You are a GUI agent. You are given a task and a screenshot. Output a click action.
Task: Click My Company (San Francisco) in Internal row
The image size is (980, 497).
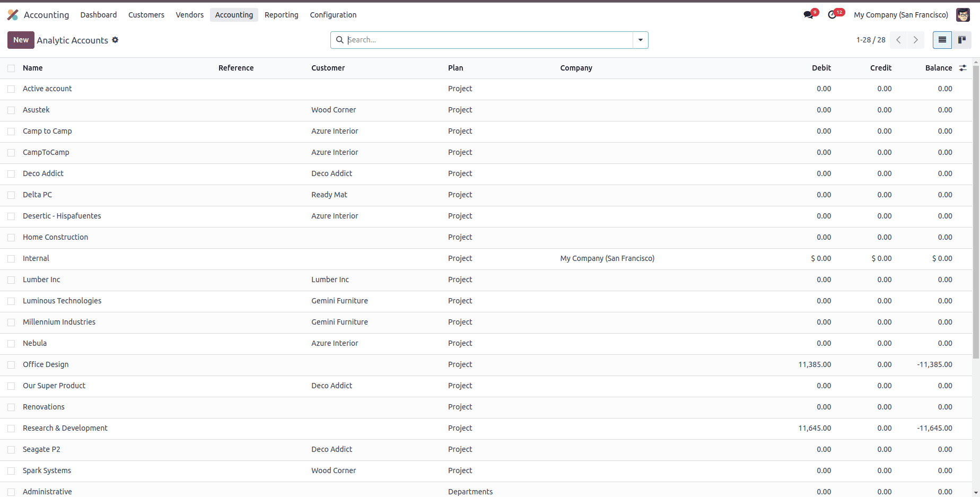(607, 258)
